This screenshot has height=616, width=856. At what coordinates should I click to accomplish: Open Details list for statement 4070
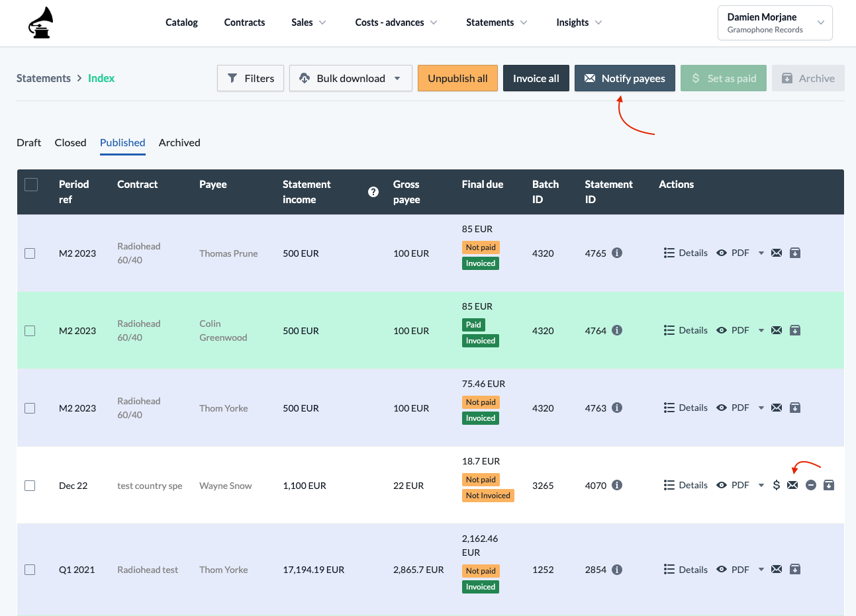click(x=686, y=485)
